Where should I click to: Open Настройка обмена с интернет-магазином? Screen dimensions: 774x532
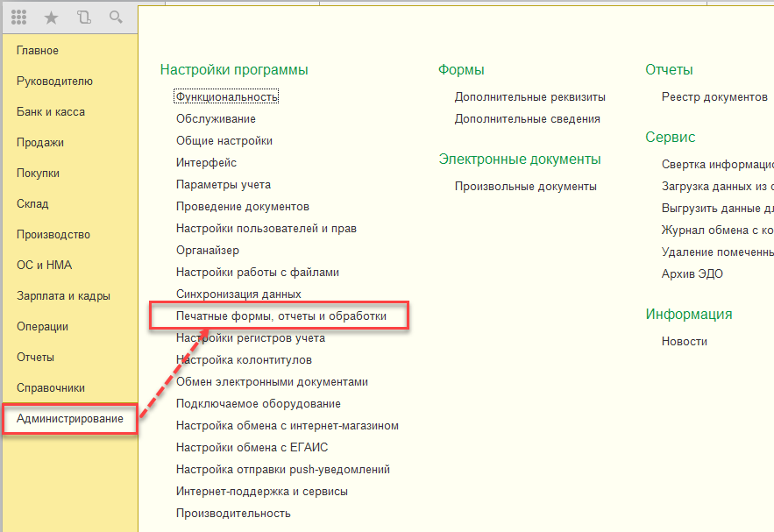[288, 425]
